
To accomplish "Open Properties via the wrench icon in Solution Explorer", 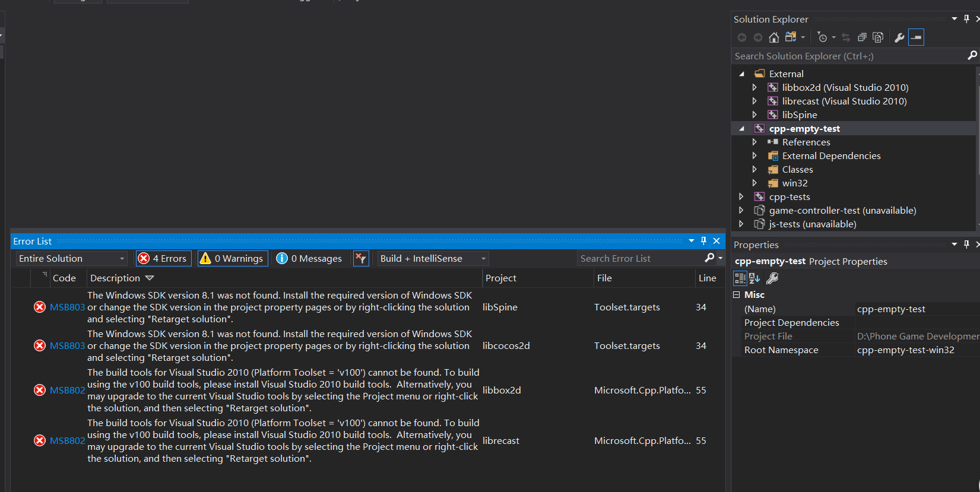I will pyautogui.click(x=899, y=37).
